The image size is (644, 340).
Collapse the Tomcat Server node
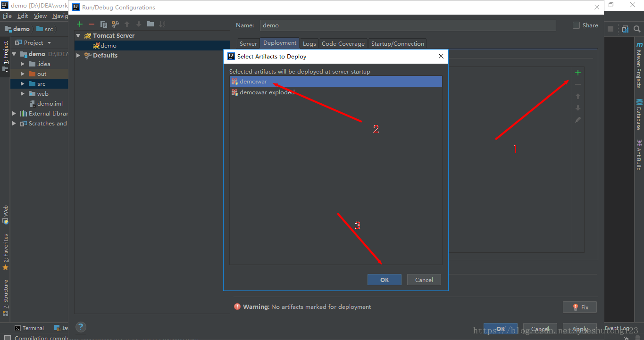coord(78,36)
